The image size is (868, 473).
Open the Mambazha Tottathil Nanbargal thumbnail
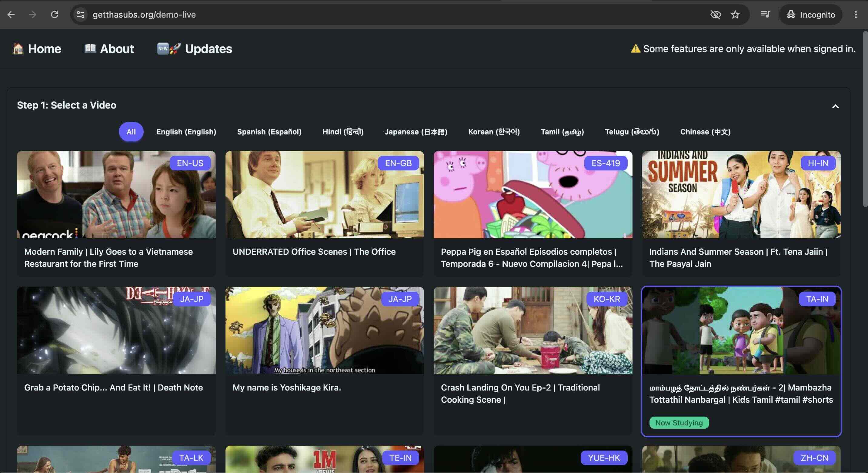coord(741,330)
